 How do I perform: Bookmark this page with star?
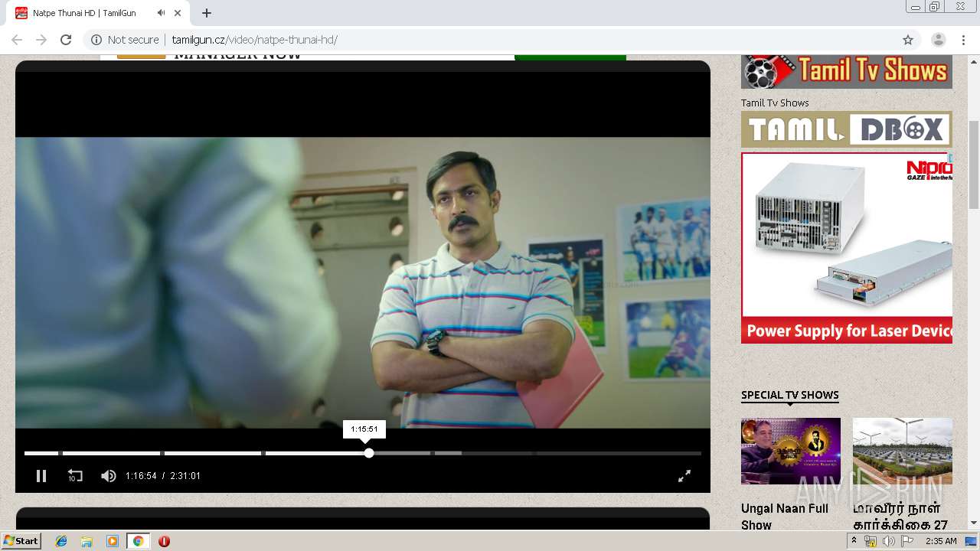908,40
